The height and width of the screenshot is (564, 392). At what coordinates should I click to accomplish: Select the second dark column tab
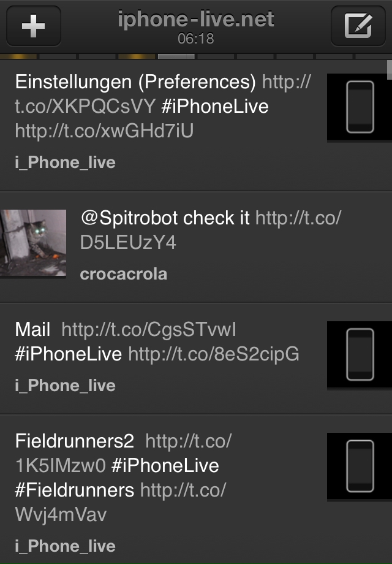tap(97, 56)
